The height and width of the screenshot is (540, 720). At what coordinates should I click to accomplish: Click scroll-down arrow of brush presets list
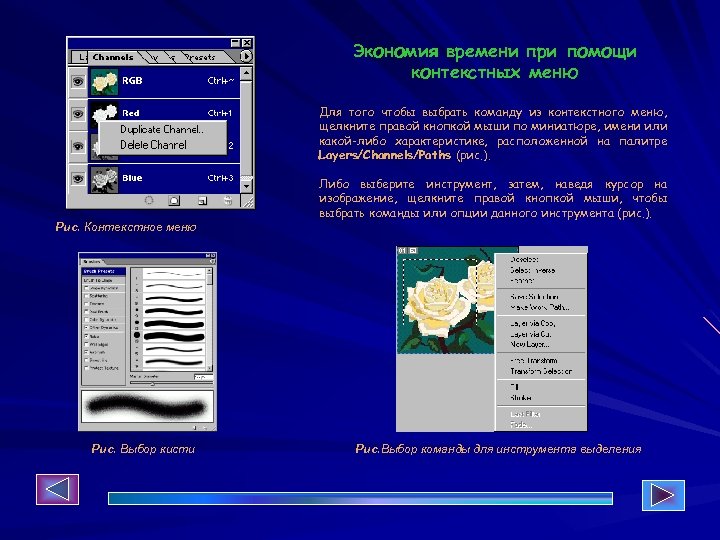209,368
